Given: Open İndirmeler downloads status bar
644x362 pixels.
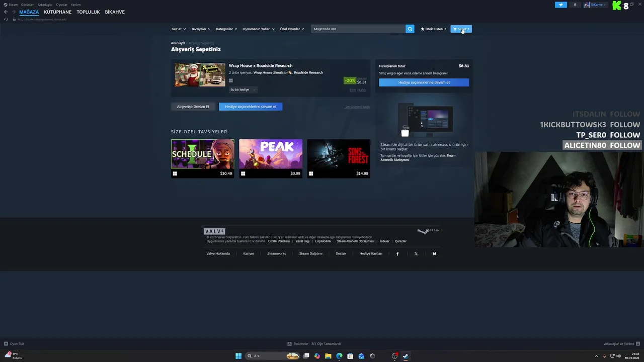Looking at the screenshot, I should point(314,344).
